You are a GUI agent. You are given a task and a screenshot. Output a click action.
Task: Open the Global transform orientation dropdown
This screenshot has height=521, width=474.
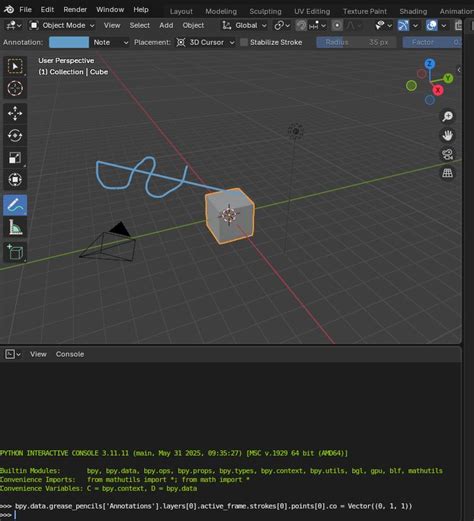(244, 25)
